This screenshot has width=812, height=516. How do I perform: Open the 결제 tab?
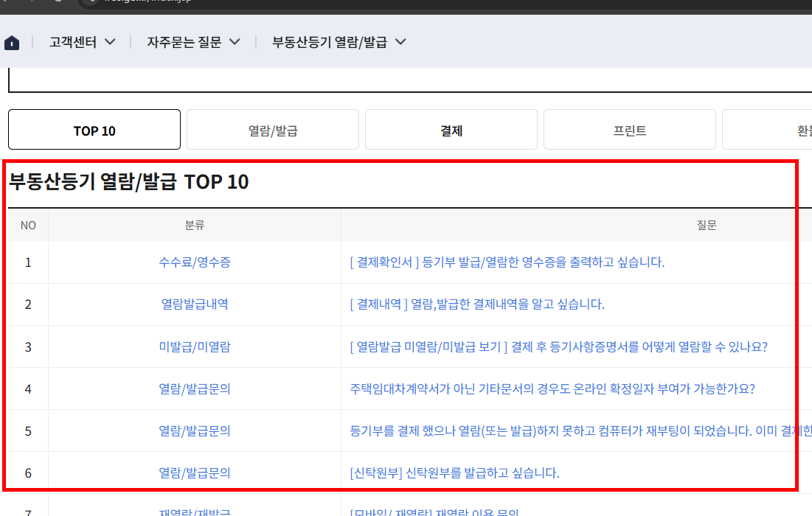tap(451, 129)
